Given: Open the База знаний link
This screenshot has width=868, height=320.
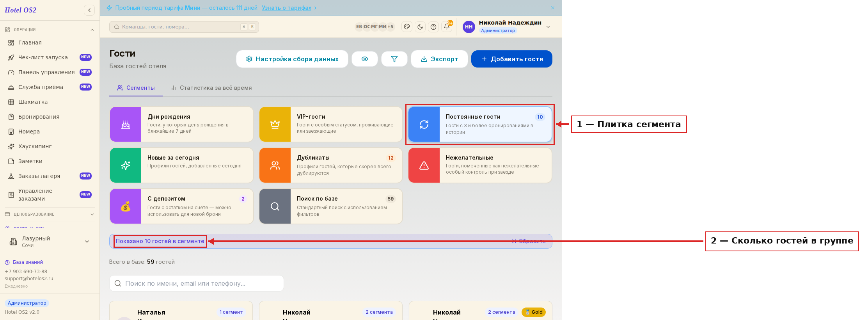Looking at the screenshot, I should 24,262.
